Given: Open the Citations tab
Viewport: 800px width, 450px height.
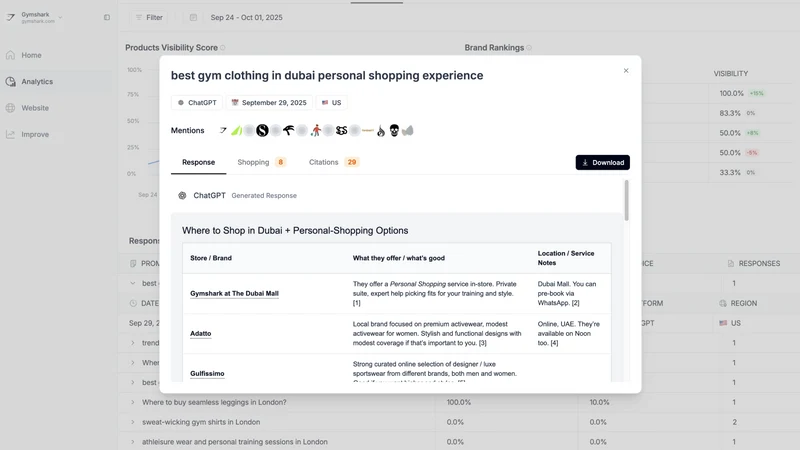Looking at the screenshot, I should 334,162.
